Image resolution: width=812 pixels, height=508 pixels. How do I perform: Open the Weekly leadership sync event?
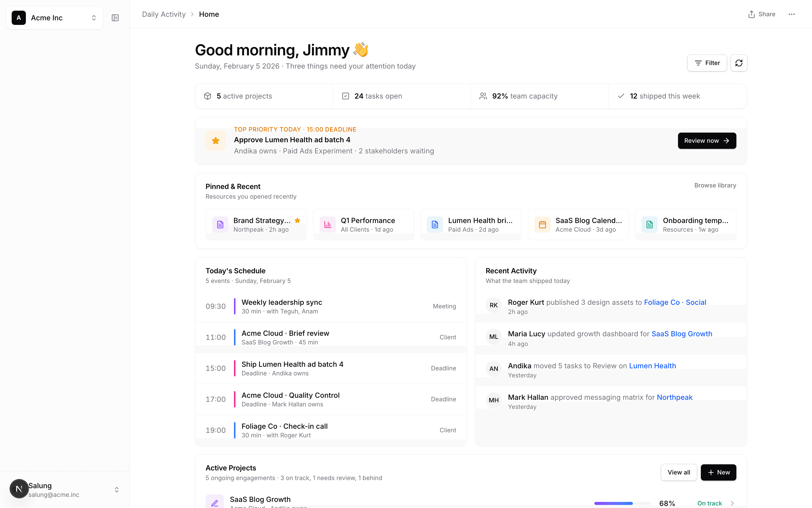[x=331, y=306]
